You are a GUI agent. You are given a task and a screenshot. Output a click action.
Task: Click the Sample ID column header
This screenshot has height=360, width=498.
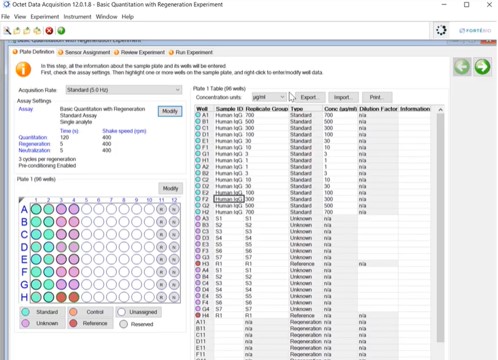(229, 109)
